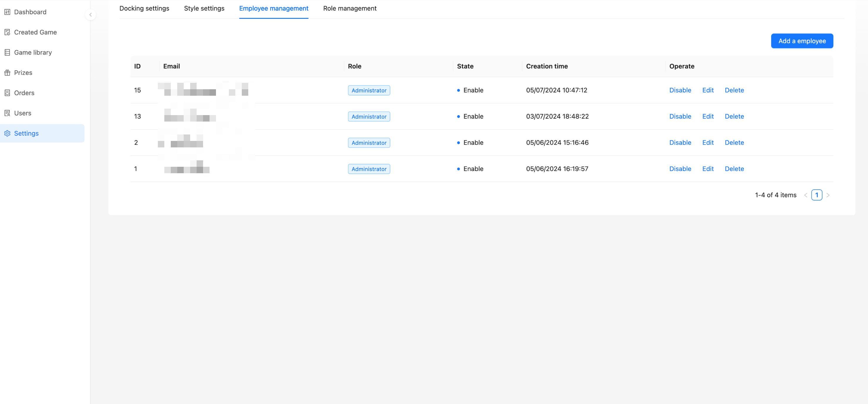Click the Users icon in the sidebar
This screenshot has width=868, height=404.
(x=7, y=113)
